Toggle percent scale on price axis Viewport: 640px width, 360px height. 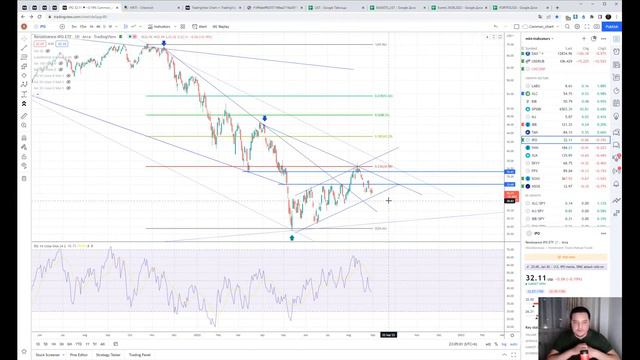coord(496,344)
